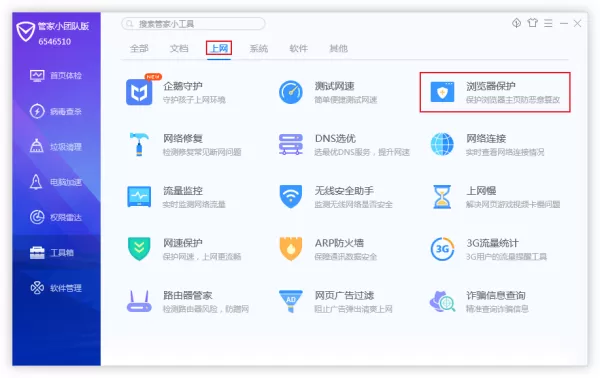600x378 pixels.
Task: Switch to the 其他 tab
Action: 338,48
